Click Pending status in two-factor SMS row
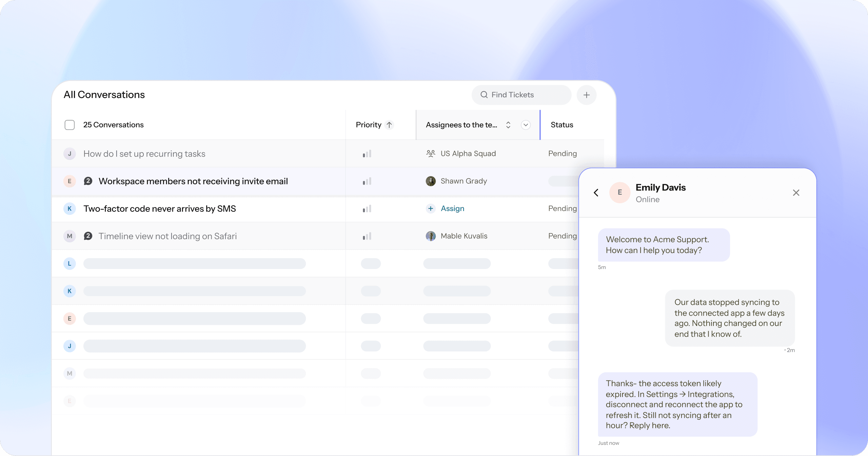Image resolution: width=868 pixels, height=456 pixels. [563, 208]
